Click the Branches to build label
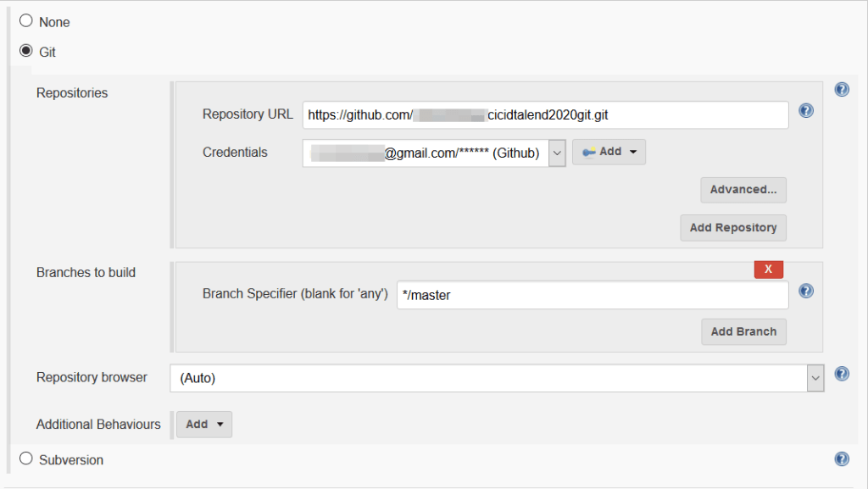 [86, 272]
